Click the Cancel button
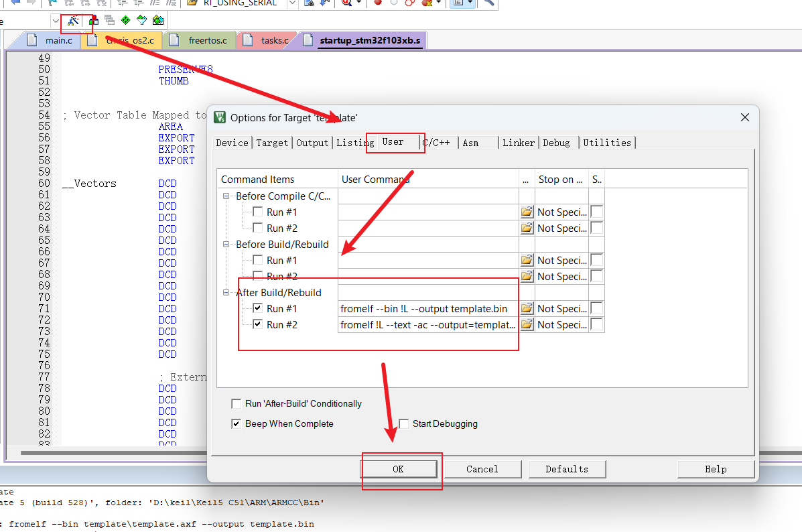The image size is (802, 532). point(482,469)
